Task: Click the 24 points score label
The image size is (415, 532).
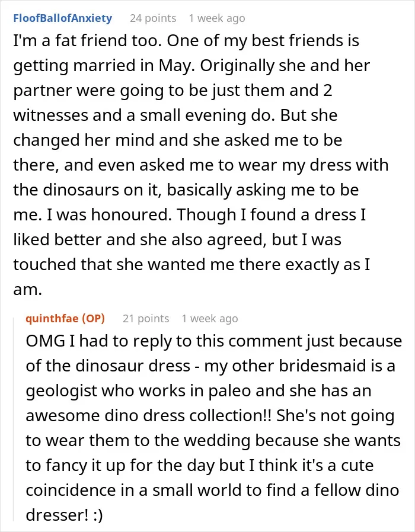Action: click(x=153, y=18)
